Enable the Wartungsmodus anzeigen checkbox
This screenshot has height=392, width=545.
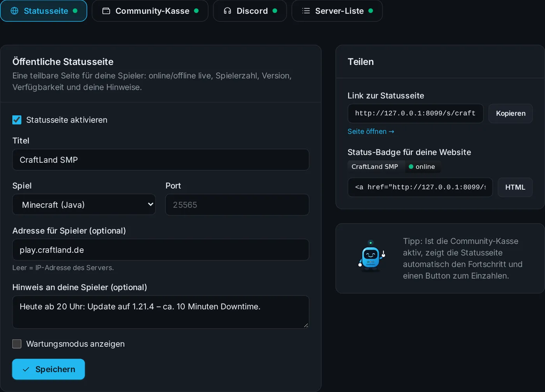[17, 344]
